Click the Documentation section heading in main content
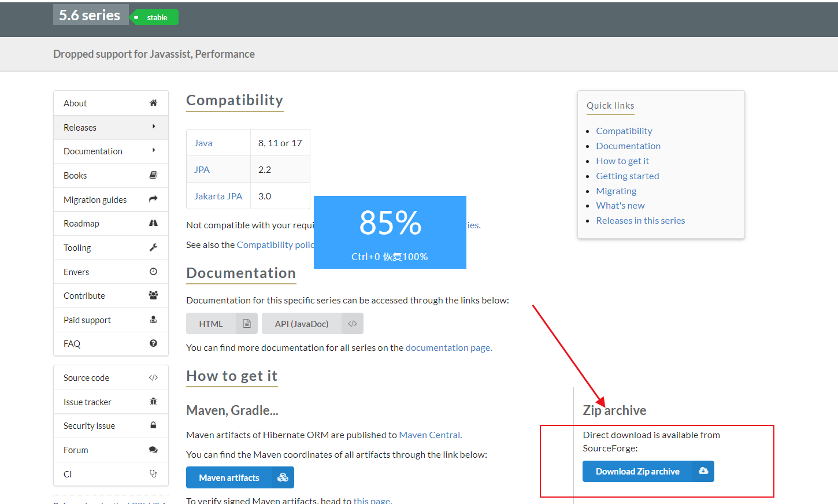This screenshot has width=838, height=504. click(x=241, y=273)
